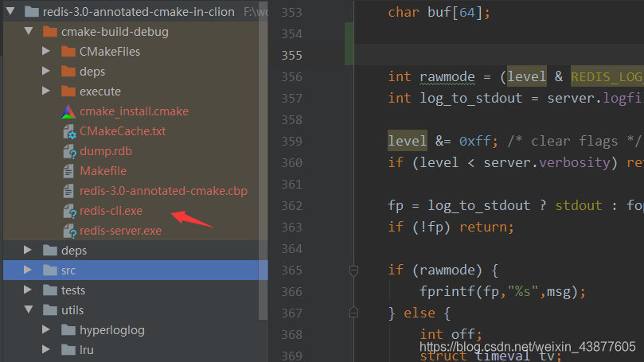Collapse the utils folder arrow
Image resolution: width=644 pixels, height=362 pixels.
pyautogui.click(x=29, y=309)
